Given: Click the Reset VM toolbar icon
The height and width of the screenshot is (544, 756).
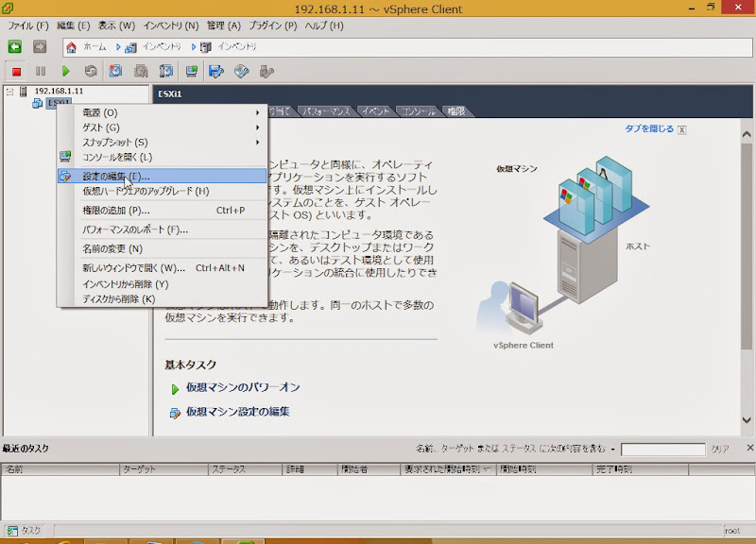Looking at the screenshot, I should point(91,72).
